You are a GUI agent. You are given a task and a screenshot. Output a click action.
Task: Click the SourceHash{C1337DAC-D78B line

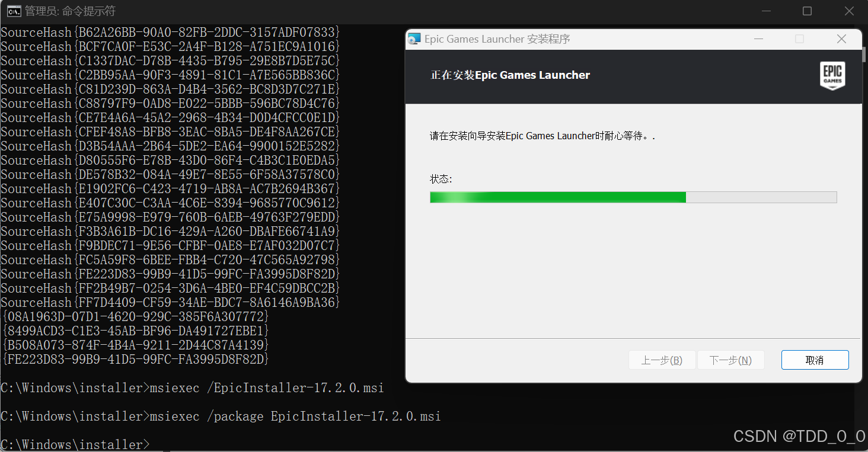pyautogui.click(x=171, y=61)
